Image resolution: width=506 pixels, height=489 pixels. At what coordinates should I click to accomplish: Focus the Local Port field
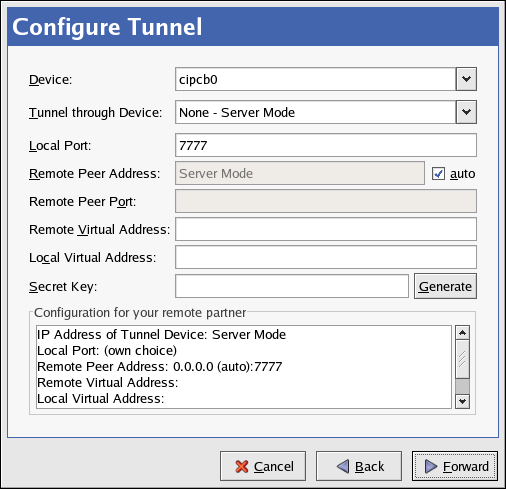[326, 145]
